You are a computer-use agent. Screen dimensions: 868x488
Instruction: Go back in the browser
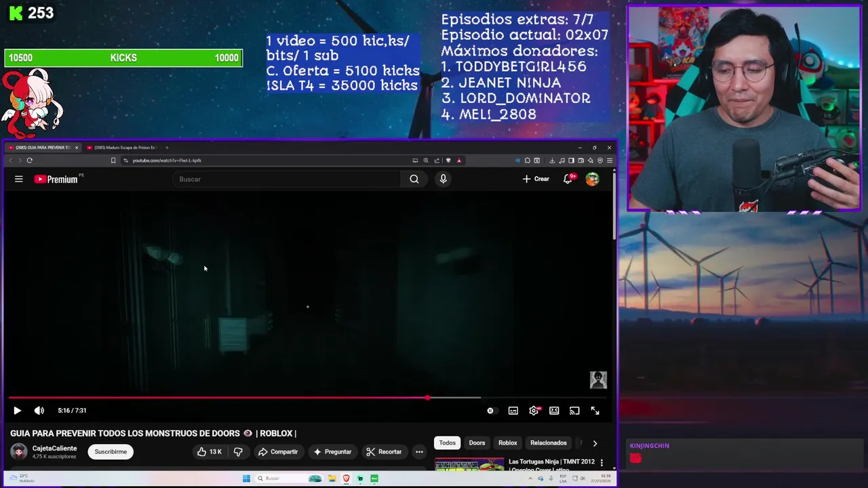tap(10, 161)
